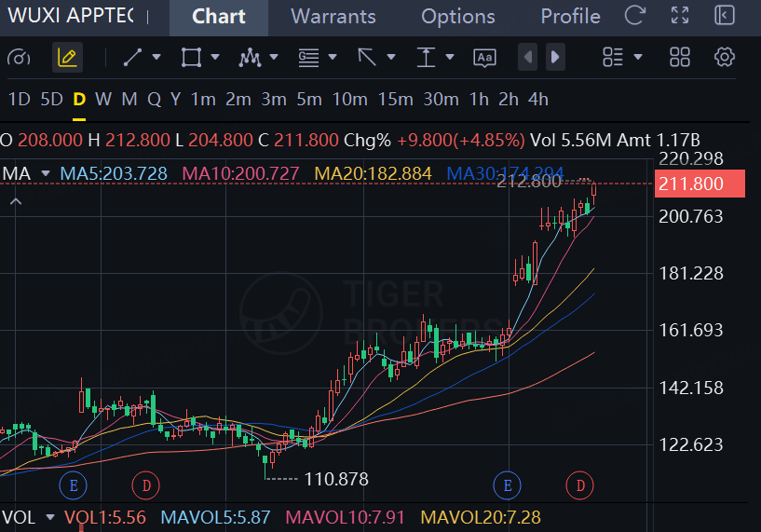
Task: Select the line drawing tool
Action: pos(132,57)
